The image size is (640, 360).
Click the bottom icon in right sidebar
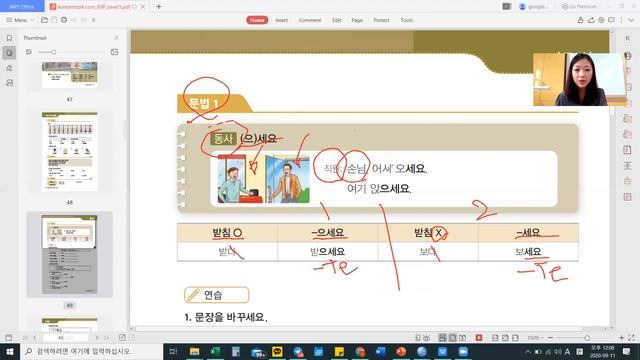(x=628, y=197)
